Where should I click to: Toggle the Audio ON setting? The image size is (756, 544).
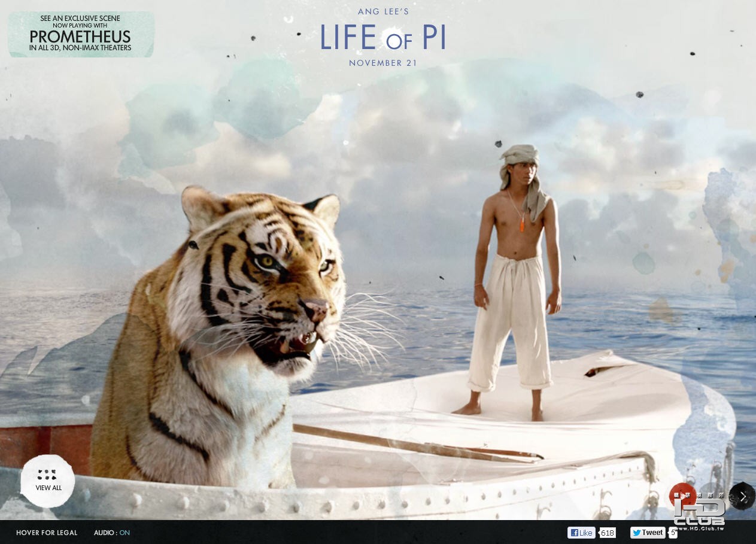click(x=112, y=533)
